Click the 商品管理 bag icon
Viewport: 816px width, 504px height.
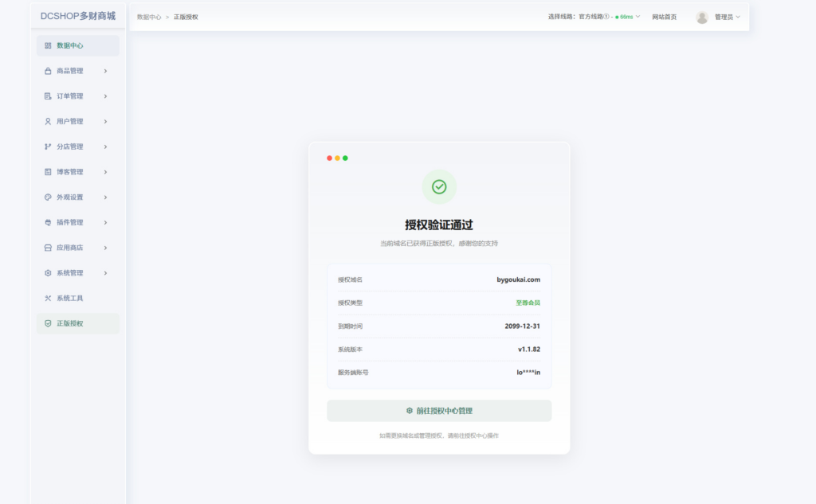[48, 71]
